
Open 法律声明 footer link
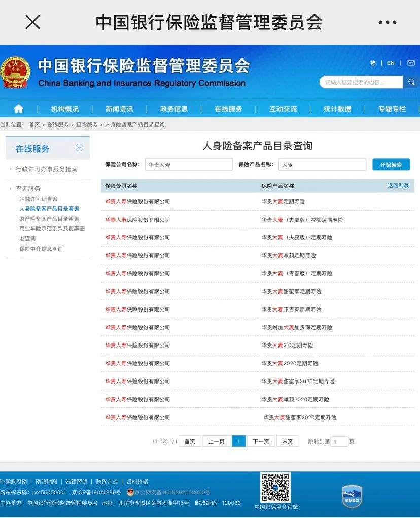(x=77, y=481)
